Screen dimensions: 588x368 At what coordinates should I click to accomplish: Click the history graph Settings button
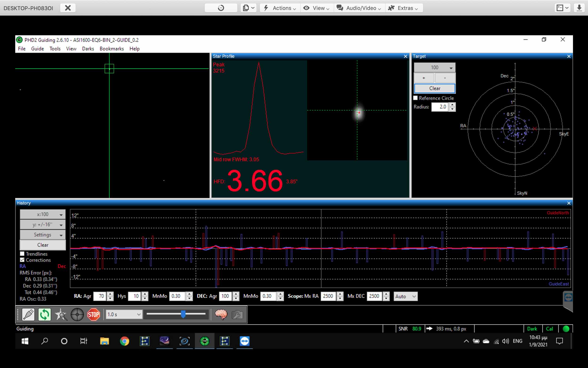tap(43, 235)
